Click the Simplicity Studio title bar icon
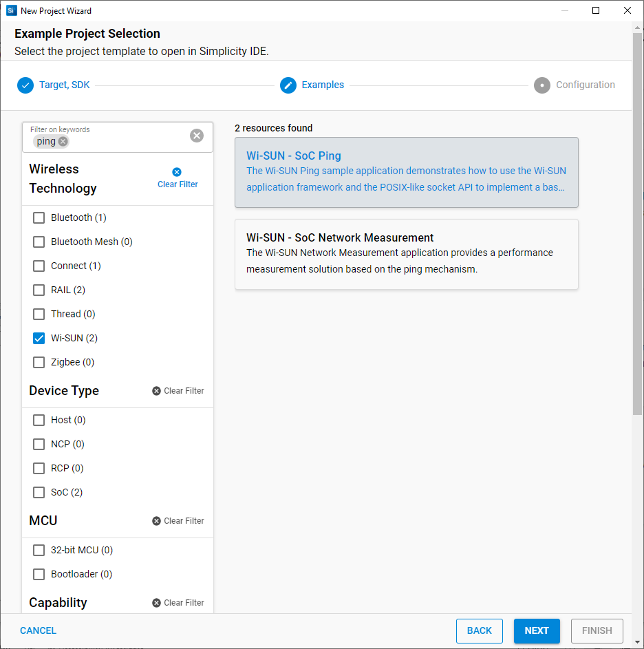The width and height of the screenshot is (644, 649). pyautogui.click(x=10, y=10)
